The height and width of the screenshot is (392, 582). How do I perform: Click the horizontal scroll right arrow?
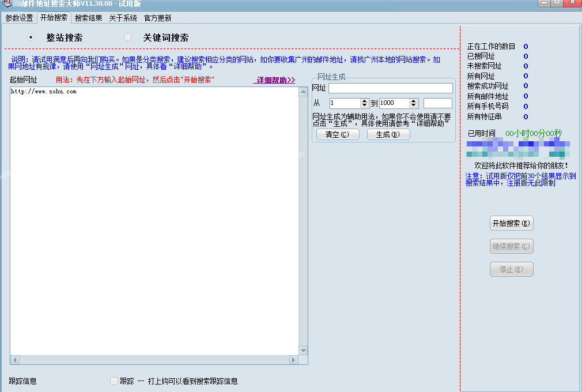pos(294,360)
